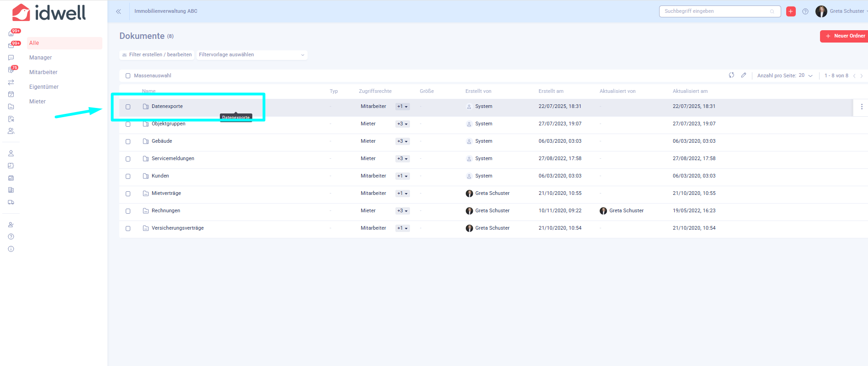The image size is (868, 366).
Task: Click the refresh icon above the table
Action: click(731, 75)
